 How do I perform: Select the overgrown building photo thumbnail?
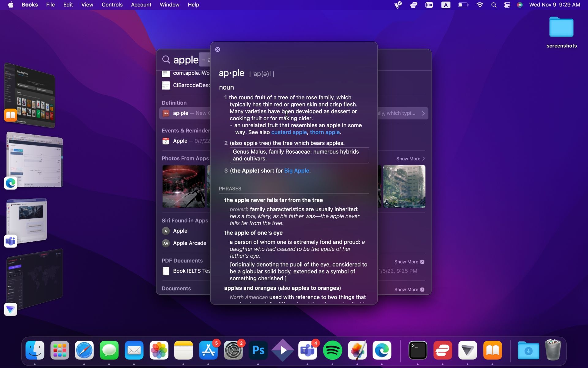click(x=404, y=186)
